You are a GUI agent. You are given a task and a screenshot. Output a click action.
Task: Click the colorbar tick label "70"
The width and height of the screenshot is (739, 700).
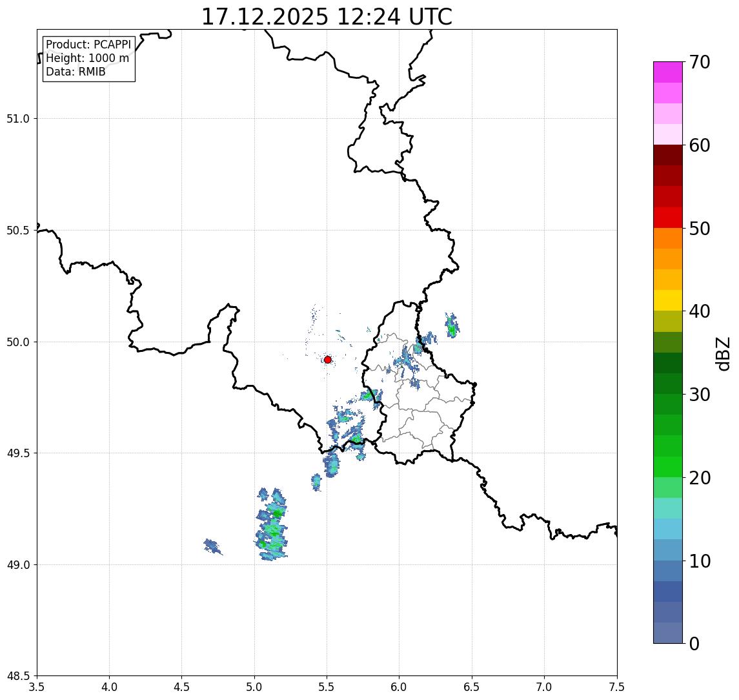pyautogui.click(x=700, y=62)
